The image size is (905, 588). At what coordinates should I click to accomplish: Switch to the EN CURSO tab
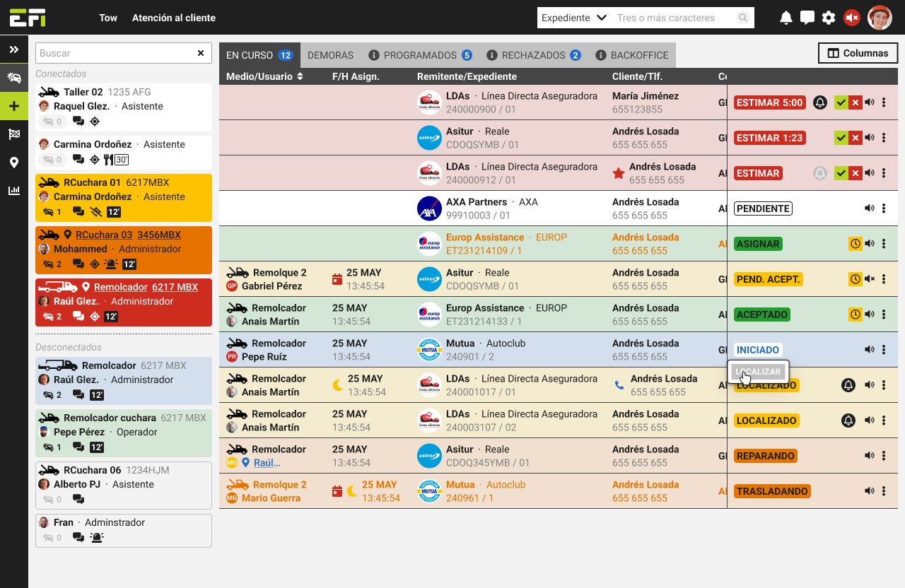pyautogui.click(x=259, y=55)
